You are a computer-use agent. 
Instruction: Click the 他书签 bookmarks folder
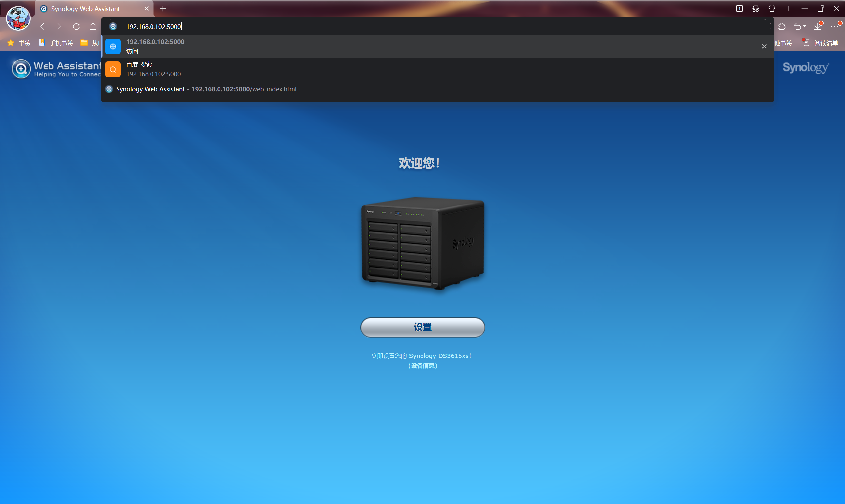point(783,43)
